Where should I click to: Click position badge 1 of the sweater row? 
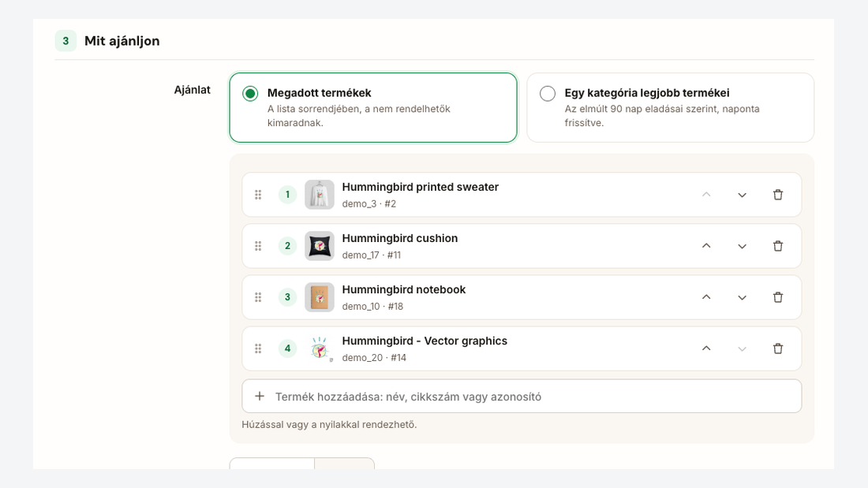click(287, 195)
